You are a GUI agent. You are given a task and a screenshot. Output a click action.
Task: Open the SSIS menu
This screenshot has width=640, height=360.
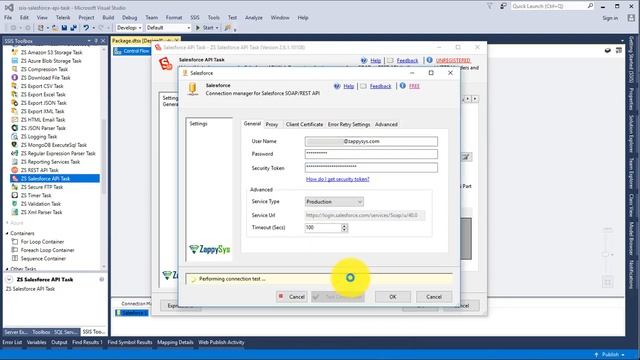195,18
